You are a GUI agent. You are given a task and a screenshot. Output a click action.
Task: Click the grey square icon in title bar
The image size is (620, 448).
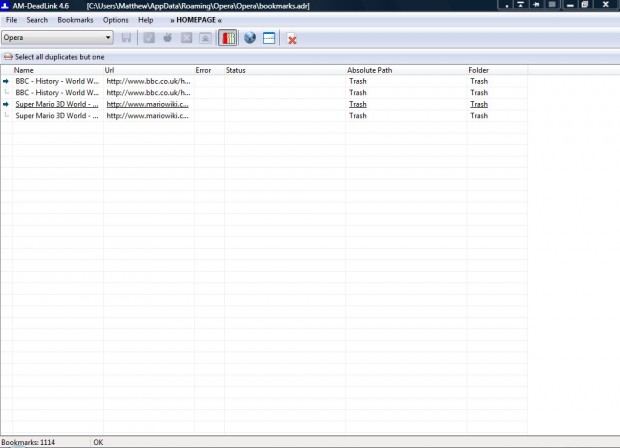[552, 4]
